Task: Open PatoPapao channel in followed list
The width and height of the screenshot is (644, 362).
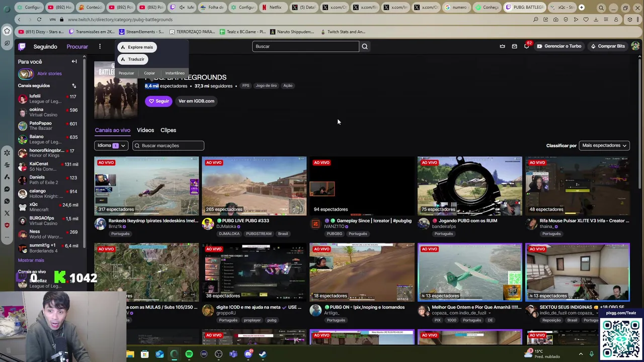Action: tap(48, 126)
